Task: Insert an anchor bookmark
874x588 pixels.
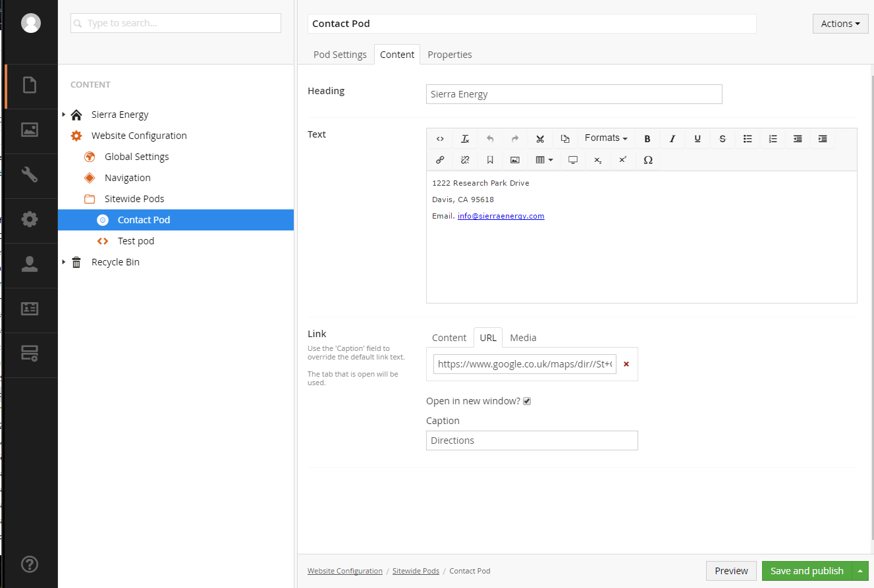Action: pos(490,160)
